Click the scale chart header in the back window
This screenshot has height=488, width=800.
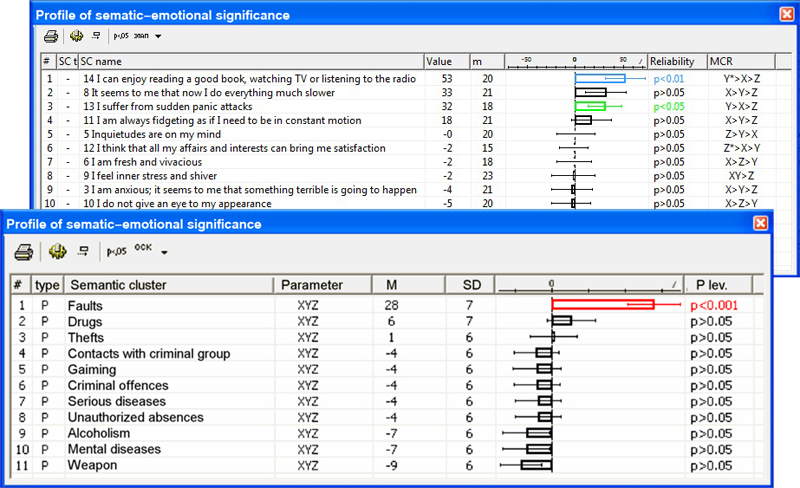pos(576,61)
